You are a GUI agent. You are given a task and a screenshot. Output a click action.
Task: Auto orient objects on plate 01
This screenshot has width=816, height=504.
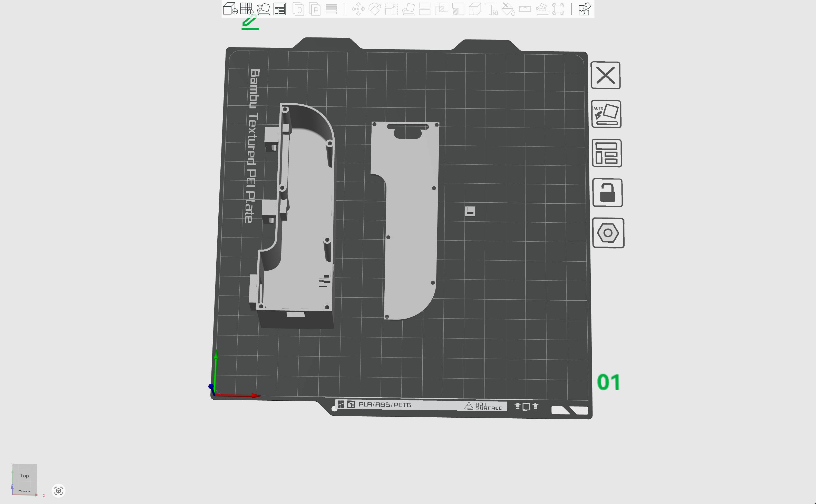pyautogui.click(x=606, y=114)
